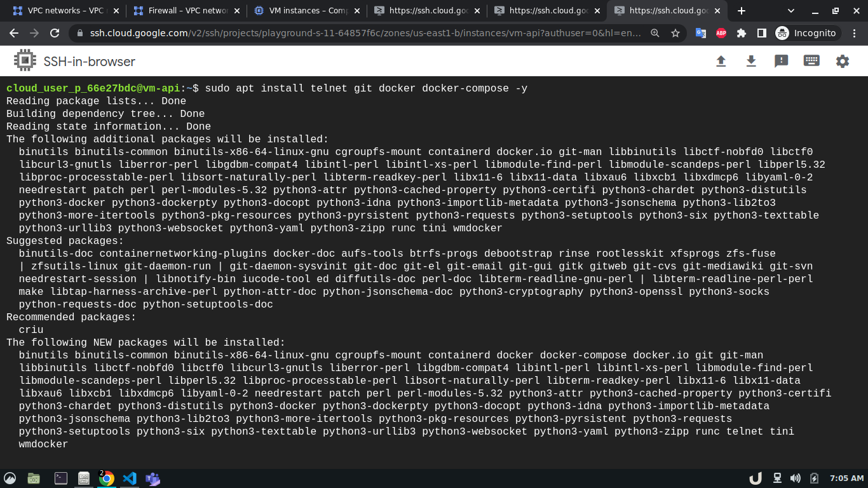Screen dimensions: 868x488
Task: Close the VM instances tab
Action: [356, 11]
